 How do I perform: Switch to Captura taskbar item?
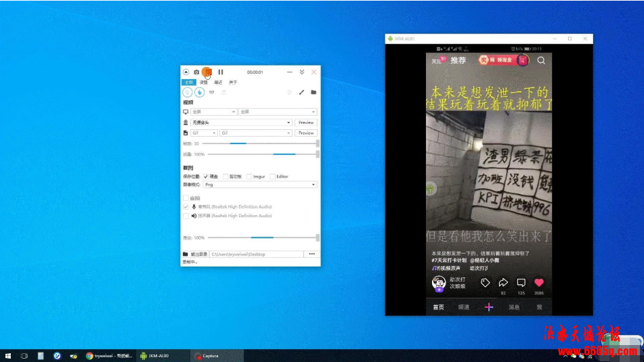point(217,356)
